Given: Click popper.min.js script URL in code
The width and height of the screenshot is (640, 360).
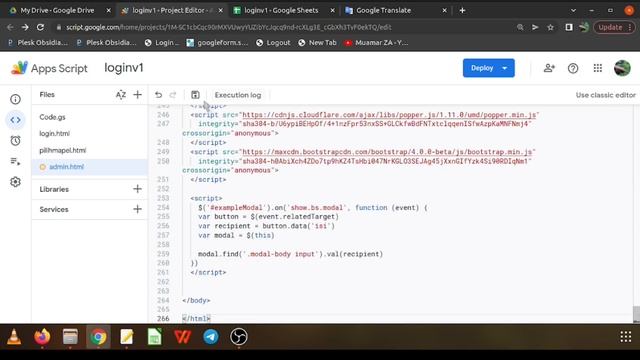Looking at the screenshot, I should coord(389,115).
